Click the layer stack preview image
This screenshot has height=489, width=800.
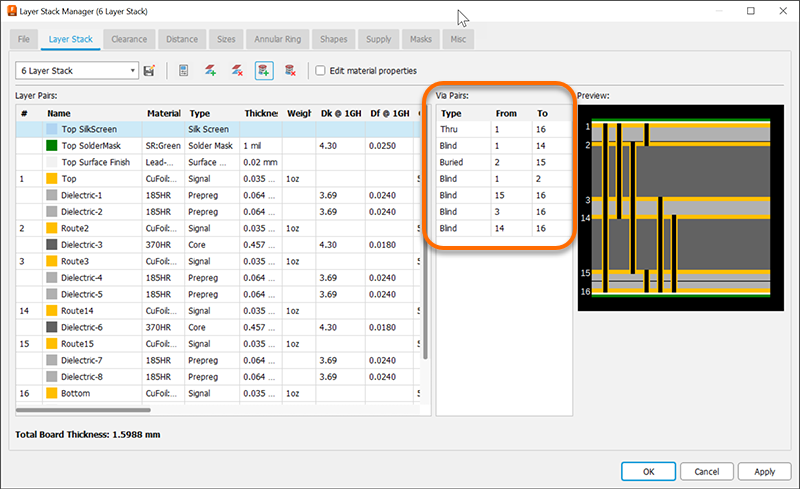click(681, 208)
